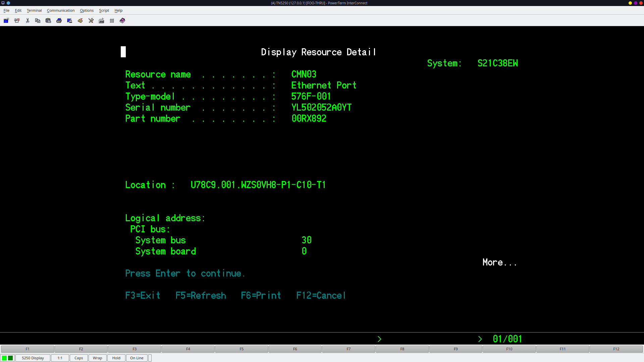Viewport: 644px width, 362px height.
Task: Select the Cut scissors tool
Action: point(28,20)
